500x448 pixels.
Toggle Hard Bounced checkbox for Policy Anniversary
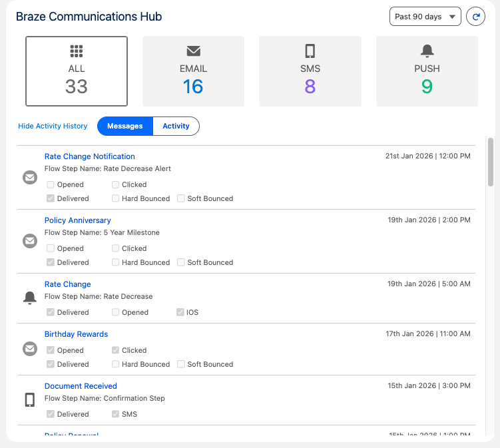point(115,262)
